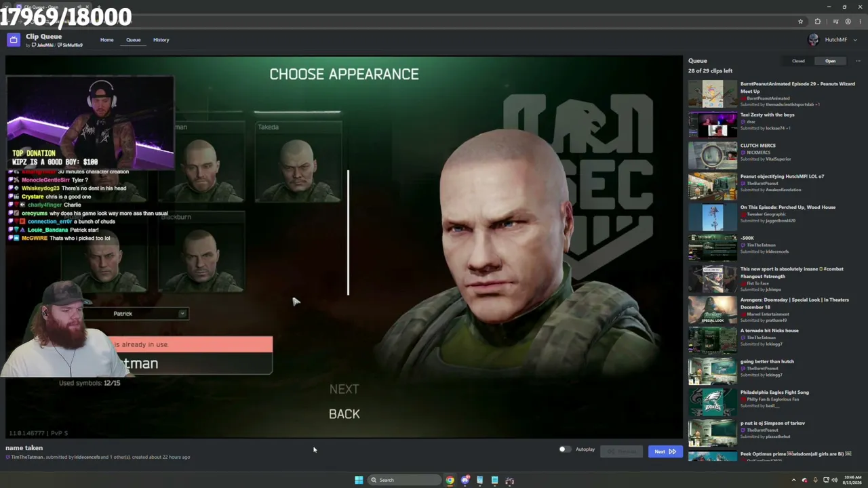Click the HutchMF user avatar

(813, 40)
